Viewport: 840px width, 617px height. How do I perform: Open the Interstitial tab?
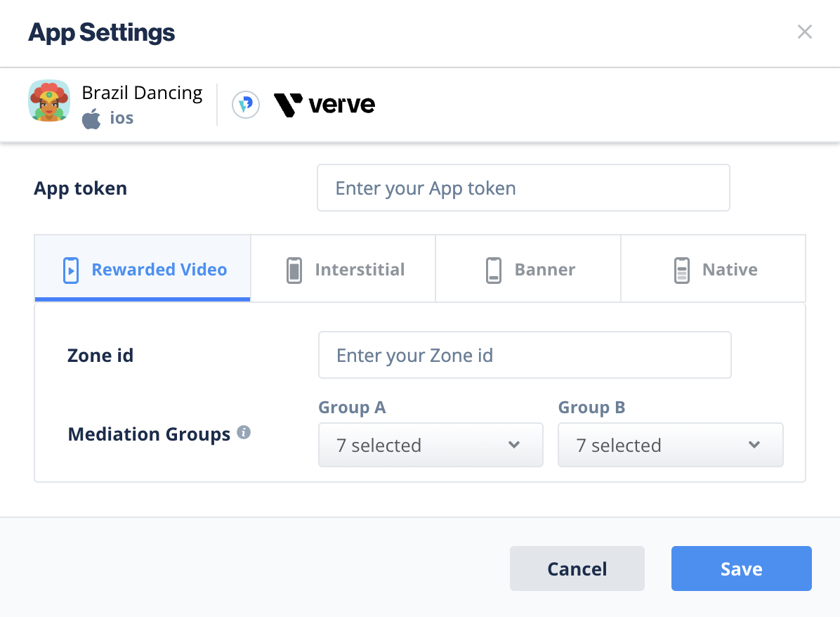click(343, 270)
